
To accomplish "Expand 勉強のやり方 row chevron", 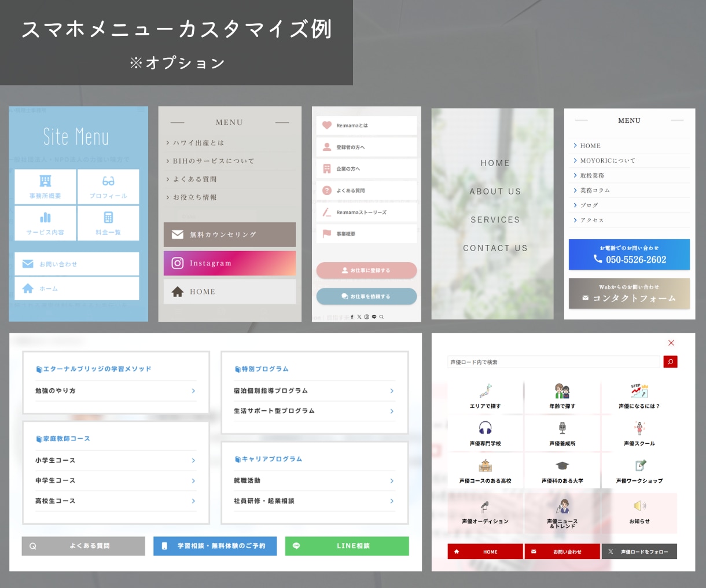I will 193,391.
